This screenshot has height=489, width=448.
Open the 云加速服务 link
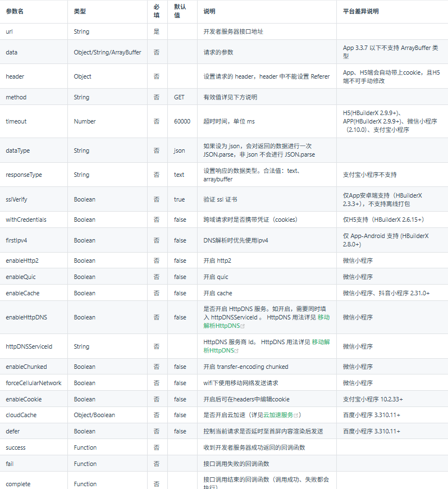pyautogui.click(x=278, y=415)
